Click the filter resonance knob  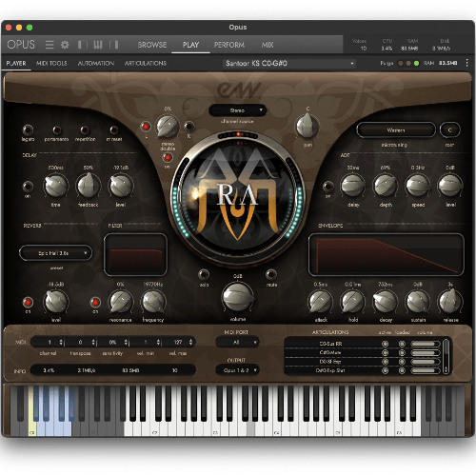click(x=121, y=301)
